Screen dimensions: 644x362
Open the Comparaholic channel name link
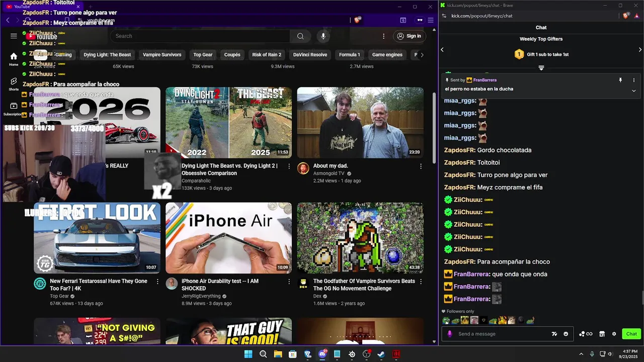(x=196, y=180)
